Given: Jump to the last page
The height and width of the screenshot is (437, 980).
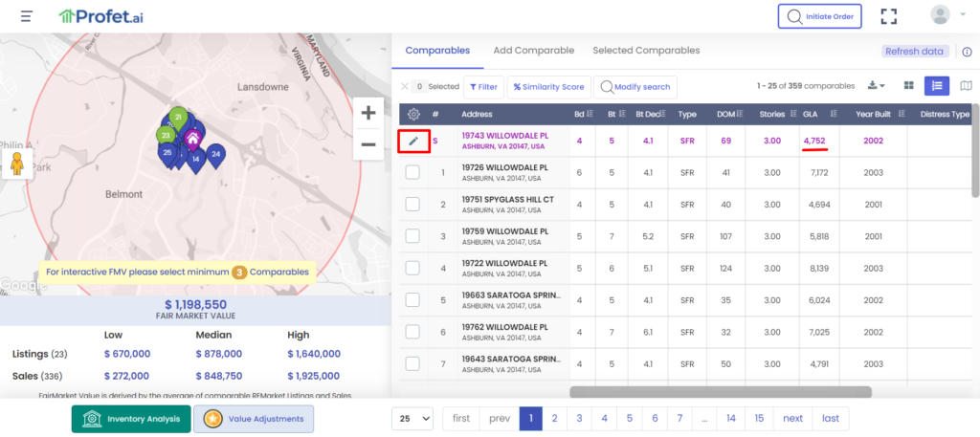Looking at the screenshot, I should tap(831, 418).
